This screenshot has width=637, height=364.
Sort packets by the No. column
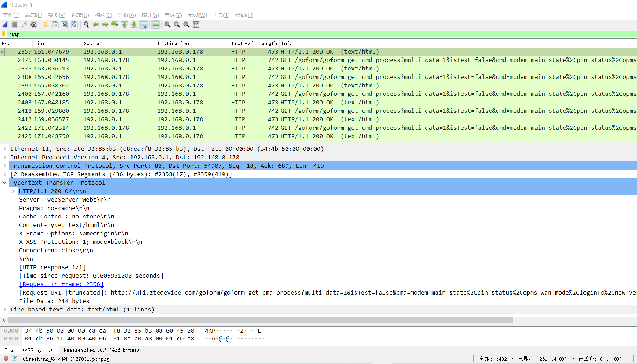pos(16,43)
